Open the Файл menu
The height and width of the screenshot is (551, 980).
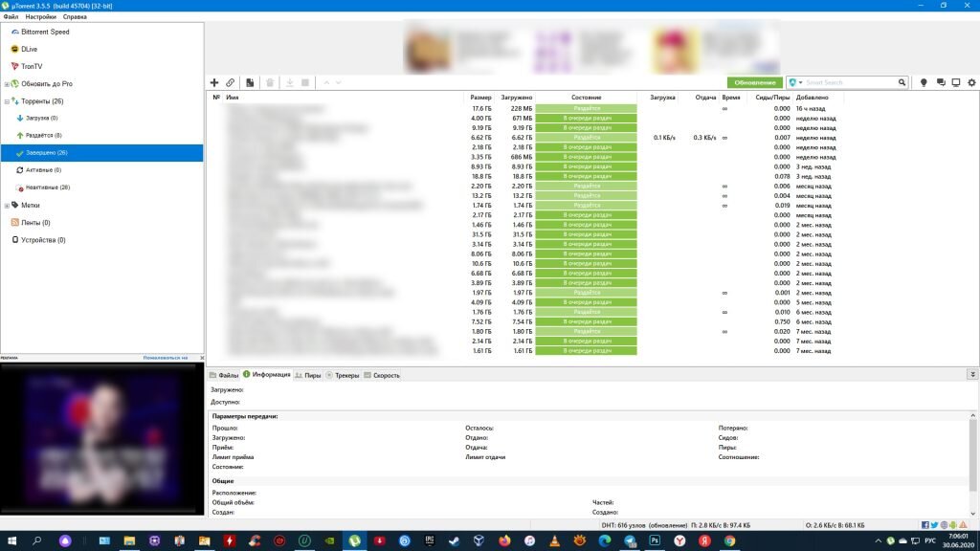(11, 17)
